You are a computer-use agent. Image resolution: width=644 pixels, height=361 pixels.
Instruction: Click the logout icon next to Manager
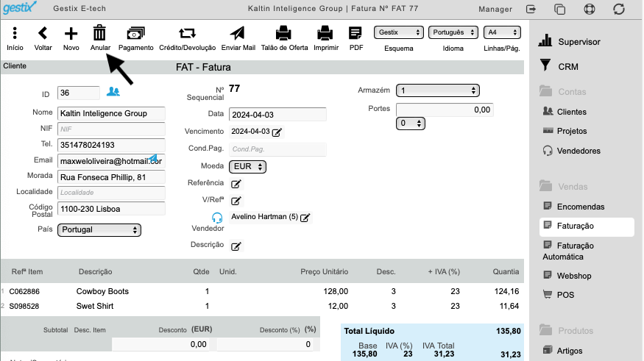click(x=531, y=9)
